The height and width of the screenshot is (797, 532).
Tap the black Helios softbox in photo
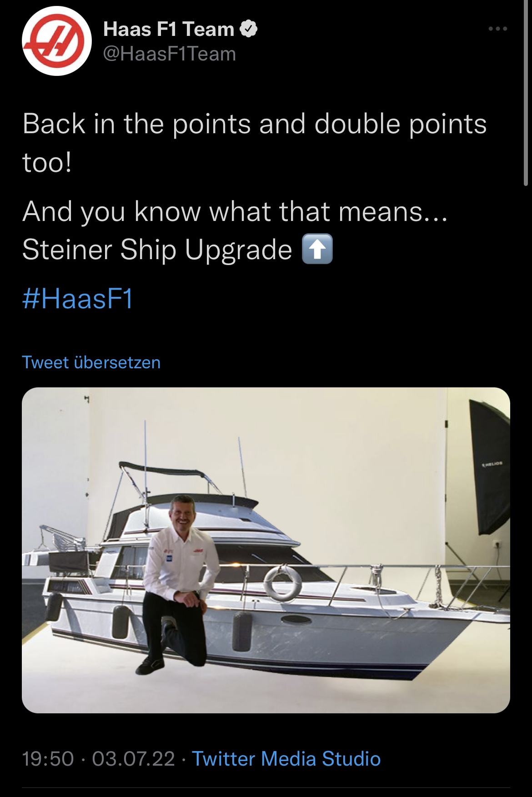click(x=490, y=466)
